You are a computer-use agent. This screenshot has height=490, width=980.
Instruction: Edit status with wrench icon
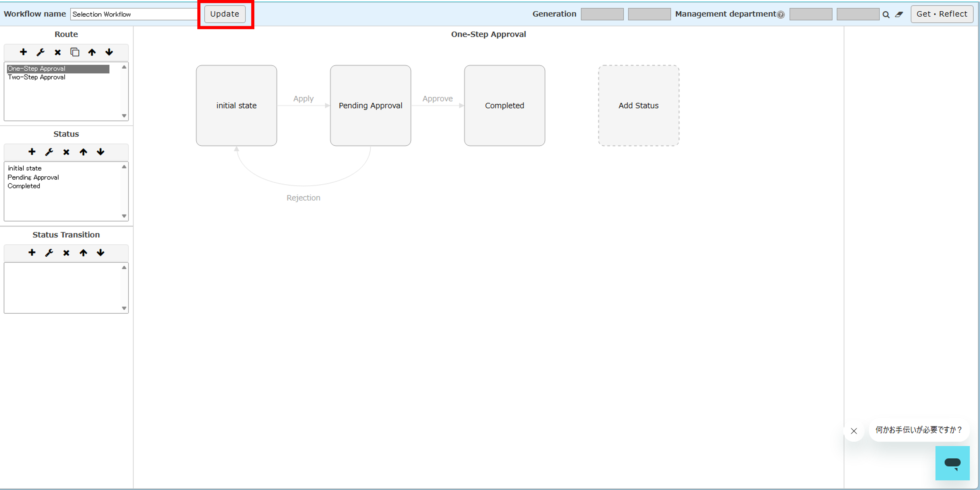pyautogui.click(x=49, y=152)
